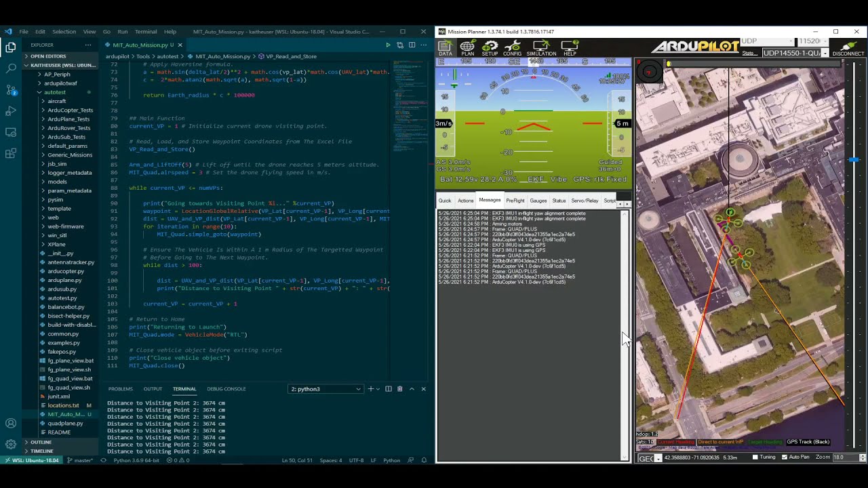
Task: Enable the Tuning checkbox
Action: [756, 457]
